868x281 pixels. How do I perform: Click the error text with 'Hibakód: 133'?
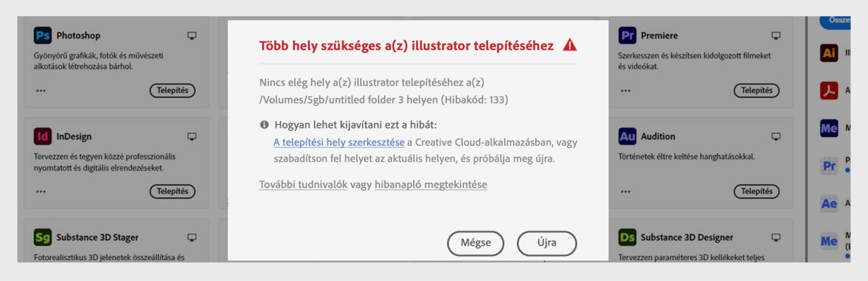coord(384,91)
